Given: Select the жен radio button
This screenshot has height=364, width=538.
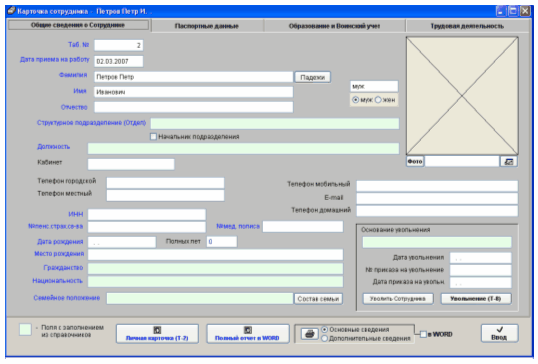Looking at the screenshot, I should coord(378,100).
